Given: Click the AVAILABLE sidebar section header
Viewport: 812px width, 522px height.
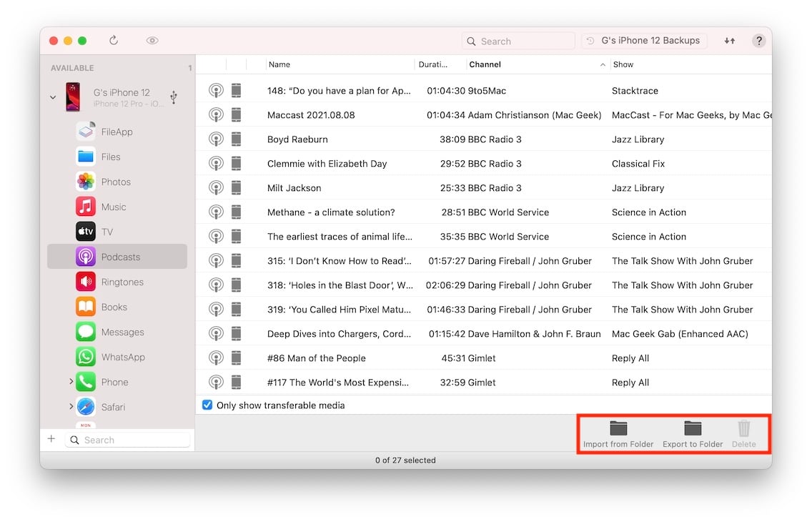Looking at the screenshot, I should point(72,68).
